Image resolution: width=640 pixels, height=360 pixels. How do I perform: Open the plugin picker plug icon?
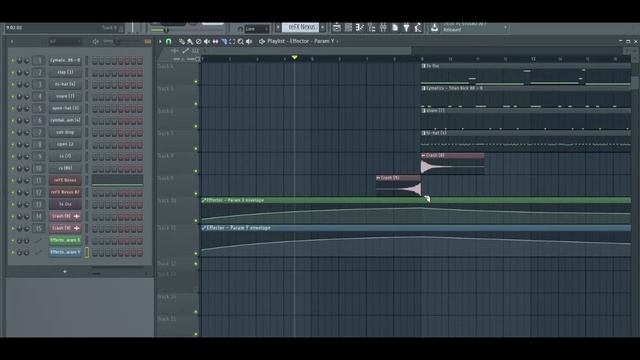pos(407,27)
